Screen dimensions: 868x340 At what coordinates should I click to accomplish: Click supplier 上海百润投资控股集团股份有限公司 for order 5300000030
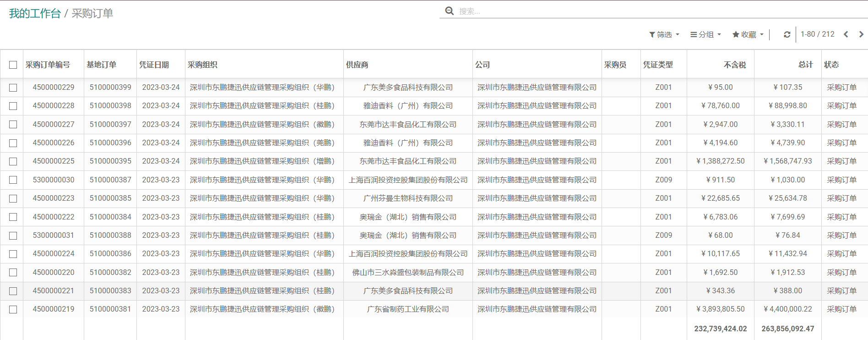(408, 180)
